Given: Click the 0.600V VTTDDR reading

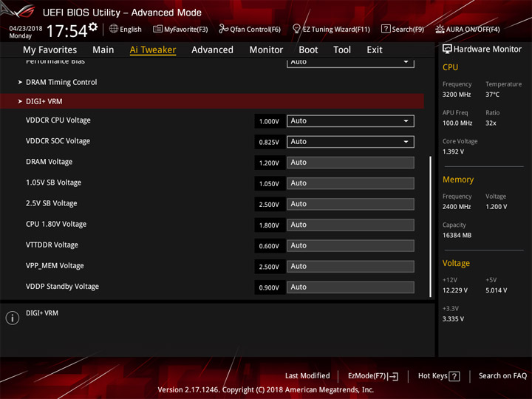Looking at the screenshot, I should [x=269, y=246].
